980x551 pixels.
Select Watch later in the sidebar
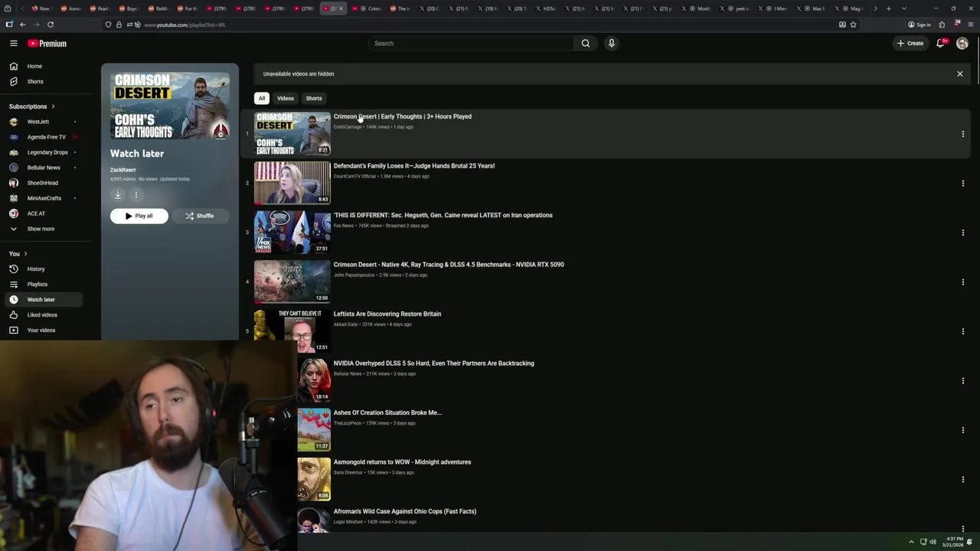(x=43, y=300)
